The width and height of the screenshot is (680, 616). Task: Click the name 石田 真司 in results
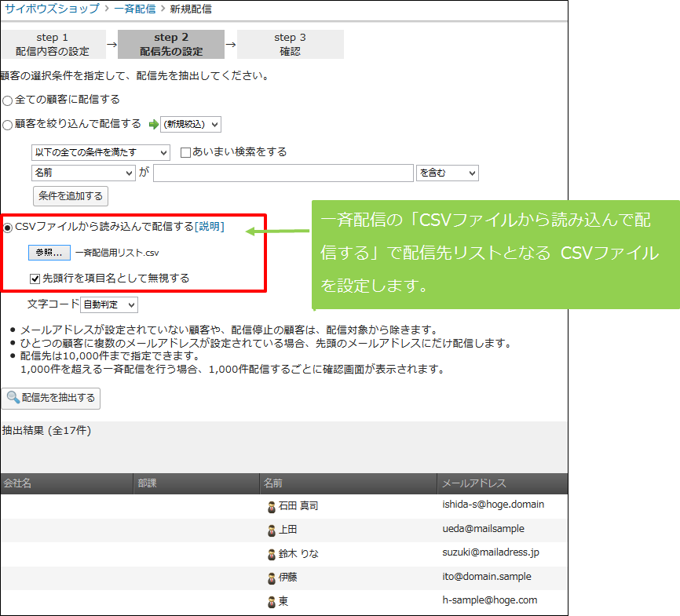[298, 506]
